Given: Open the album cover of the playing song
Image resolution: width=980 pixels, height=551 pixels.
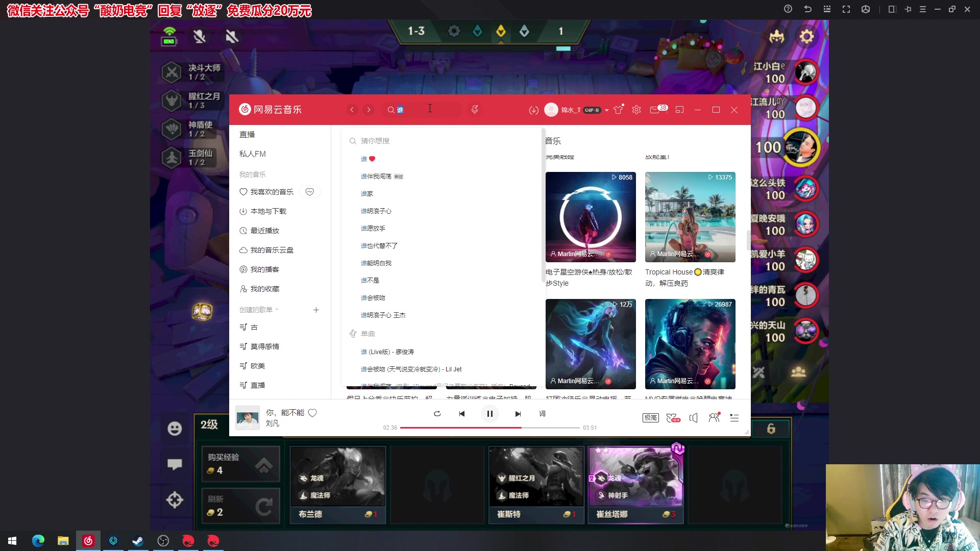Looking at the screenshot, I should click(248, 418).
